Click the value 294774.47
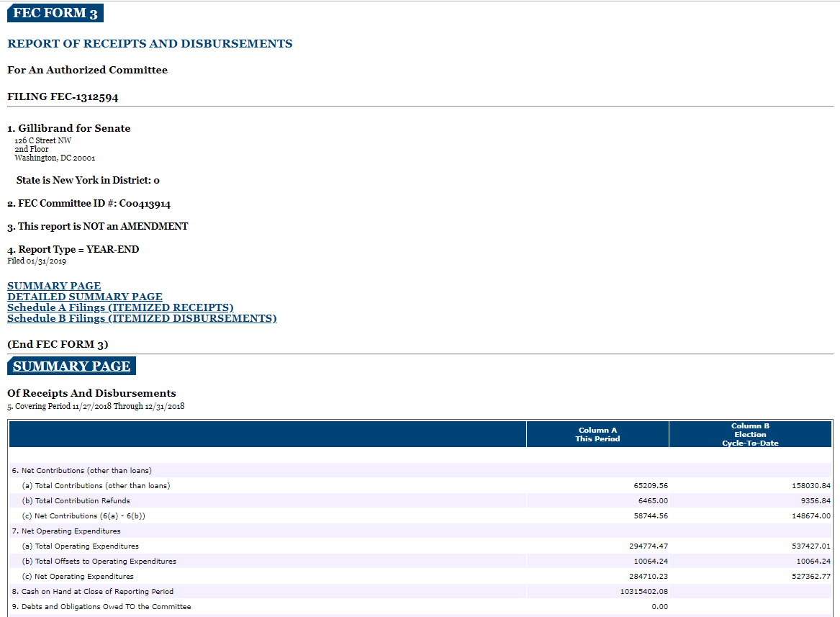The image size is (840, 617). coord(649,546)
